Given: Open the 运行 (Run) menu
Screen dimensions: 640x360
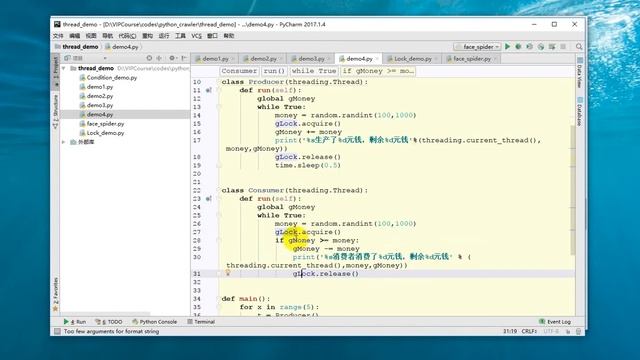Looking at the screenshot, I should click(164, 36).
